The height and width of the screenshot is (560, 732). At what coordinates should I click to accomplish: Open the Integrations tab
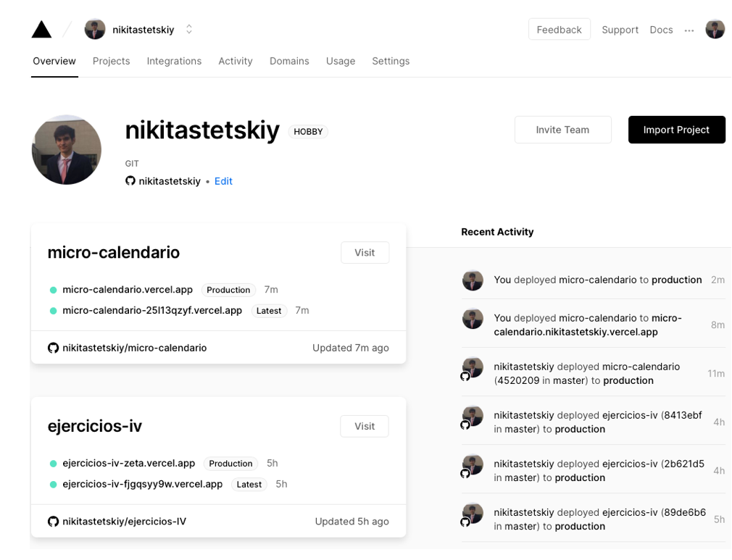tap(174, 61)
